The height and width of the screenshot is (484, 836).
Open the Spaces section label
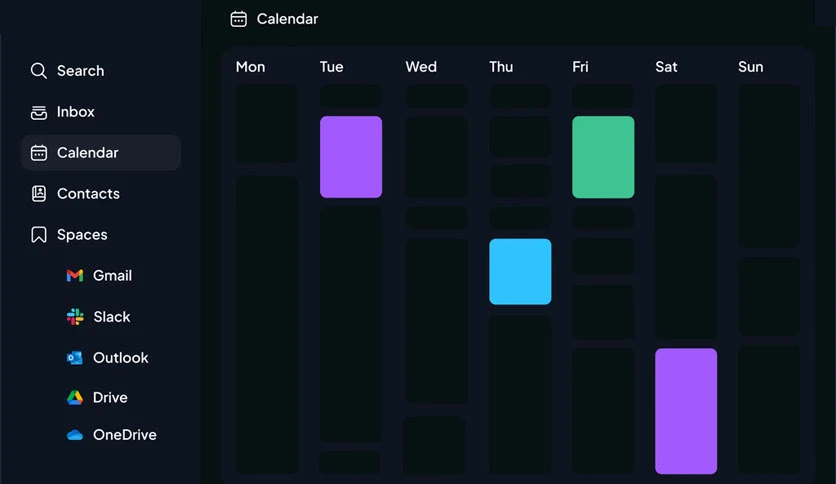[82, 235]
